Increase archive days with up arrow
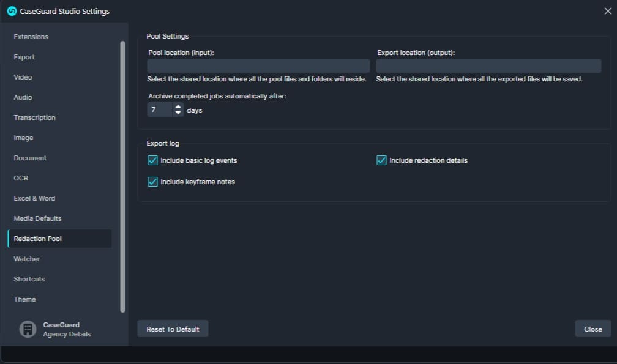 [x=178, y=106]
